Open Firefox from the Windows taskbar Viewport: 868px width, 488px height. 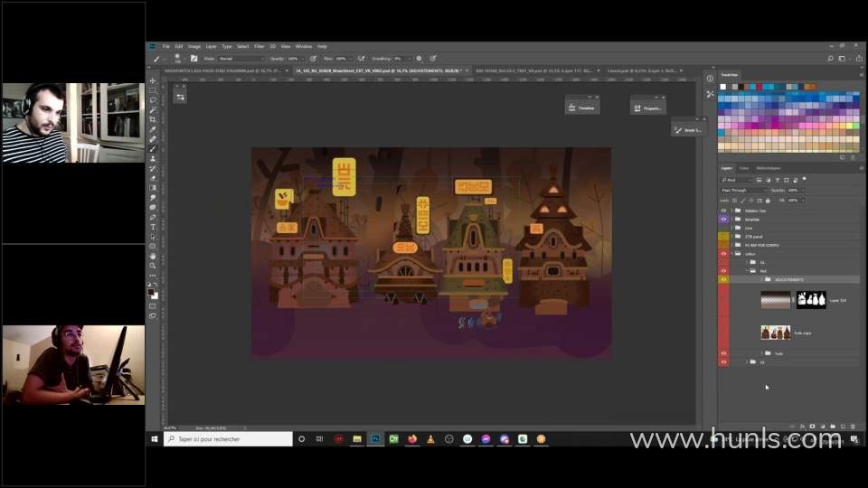(x=412, y=439)
